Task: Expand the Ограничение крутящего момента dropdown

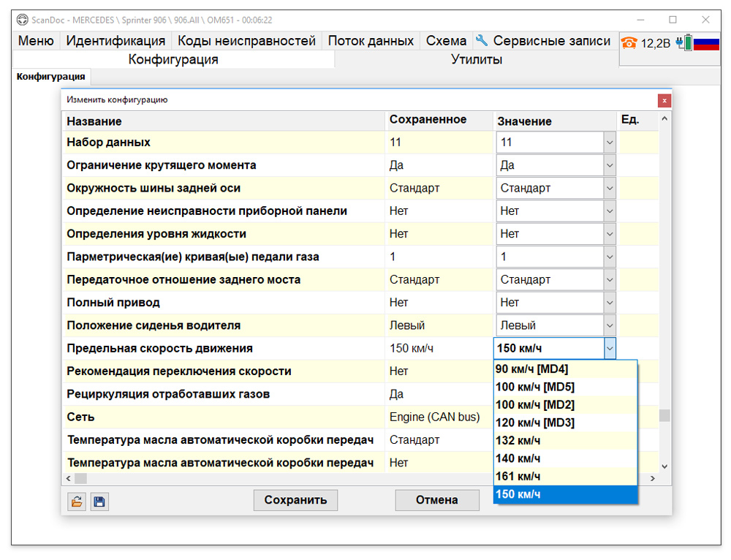Action: (610, 165)
